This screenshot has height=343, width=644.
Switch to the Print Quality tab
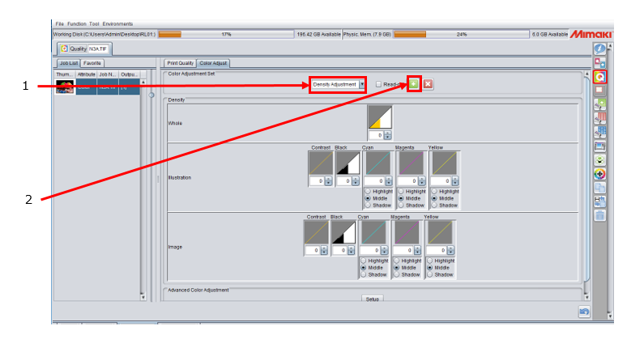point(180,63)
